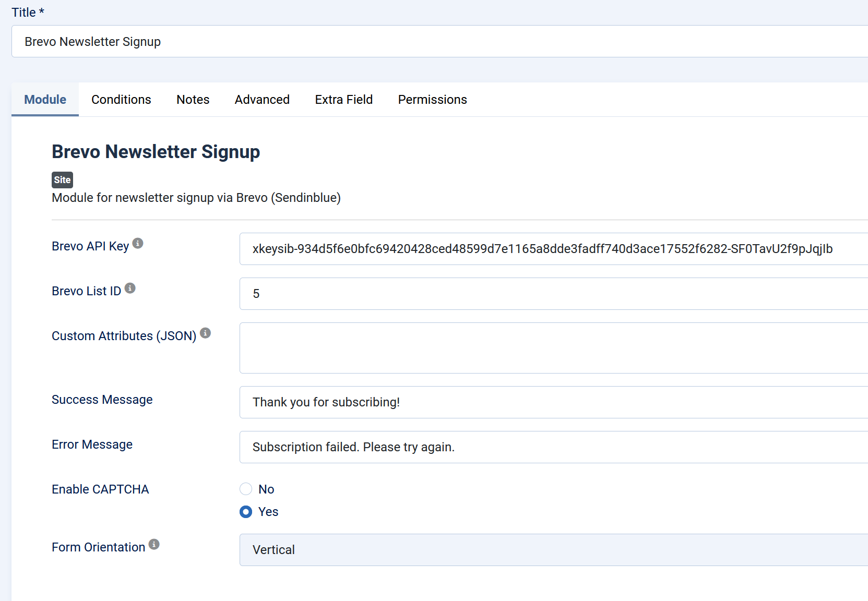Click the Site badge under module heading
Viewport: 868px width, 601px height.
click(62, 180)
